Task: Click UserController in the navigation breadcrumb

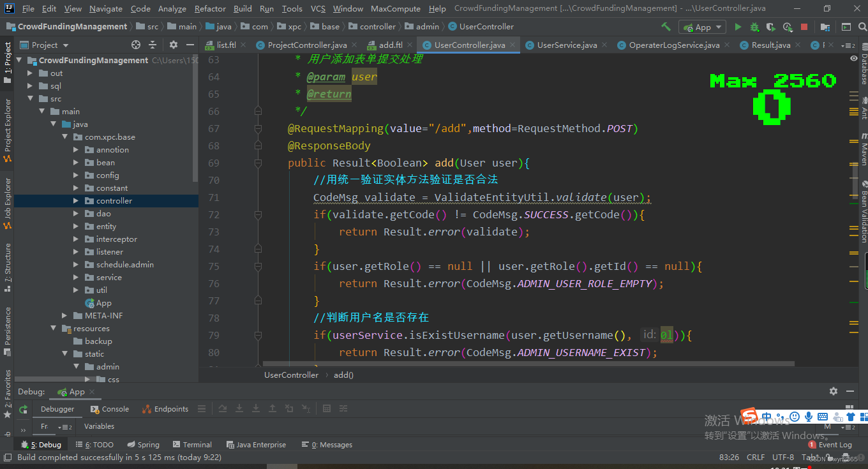Action: coord(481,27)
